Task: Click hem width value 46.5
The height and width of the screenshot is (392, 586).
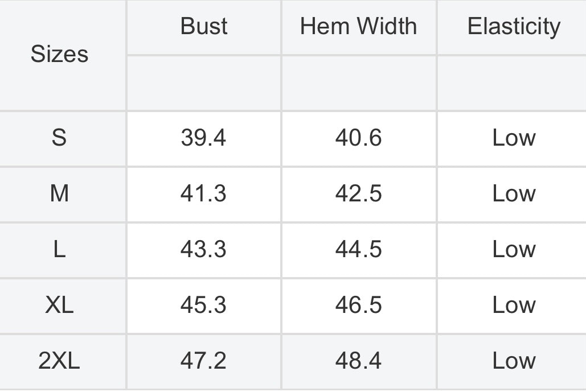Action: click(x=358, y=304)
